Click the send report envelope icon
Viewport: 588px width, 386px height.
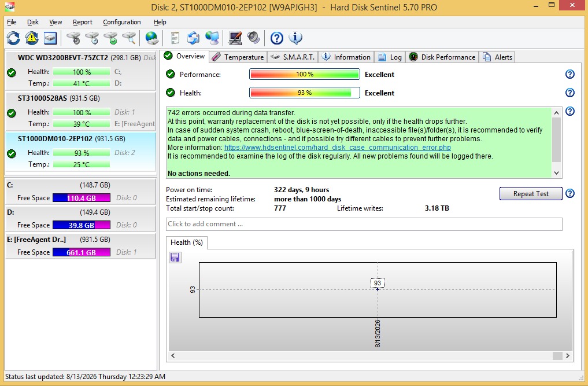coord(194,38)
